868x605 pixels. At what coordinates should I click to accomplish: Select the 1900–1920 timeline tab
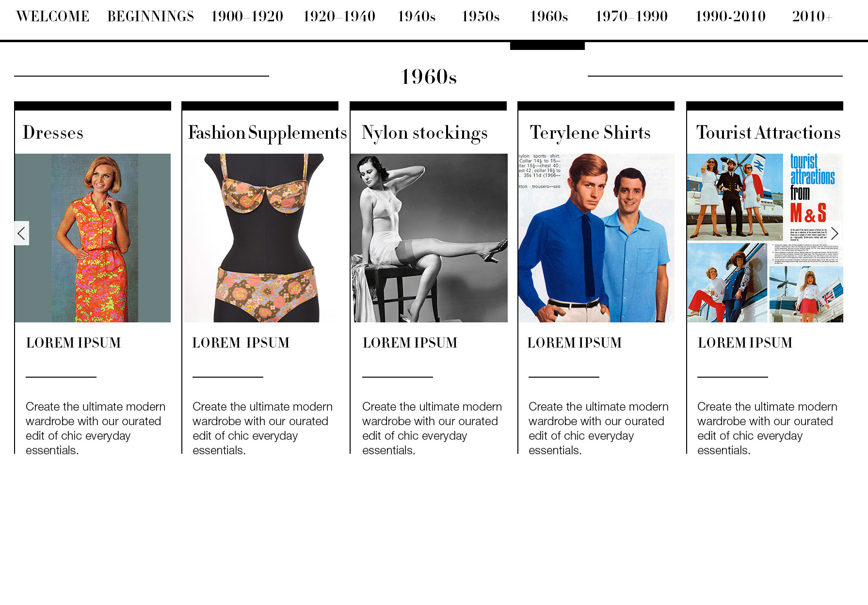[x=247, y=16]
